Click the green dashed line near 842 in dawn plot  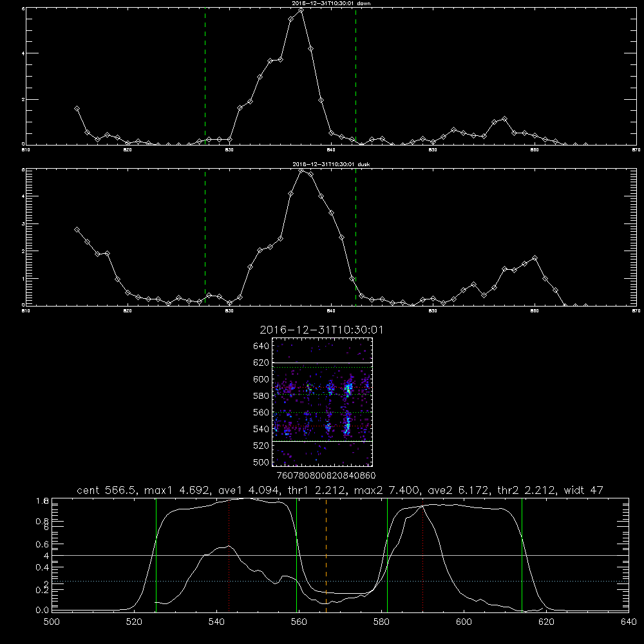(x=355, y=76)
